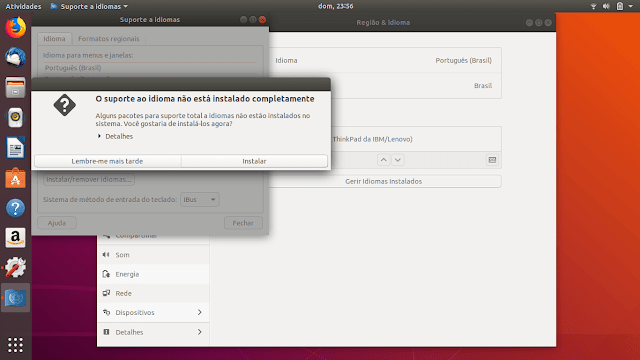Open the Help icon in the dock
640x360 pixels.
(16, 208)
